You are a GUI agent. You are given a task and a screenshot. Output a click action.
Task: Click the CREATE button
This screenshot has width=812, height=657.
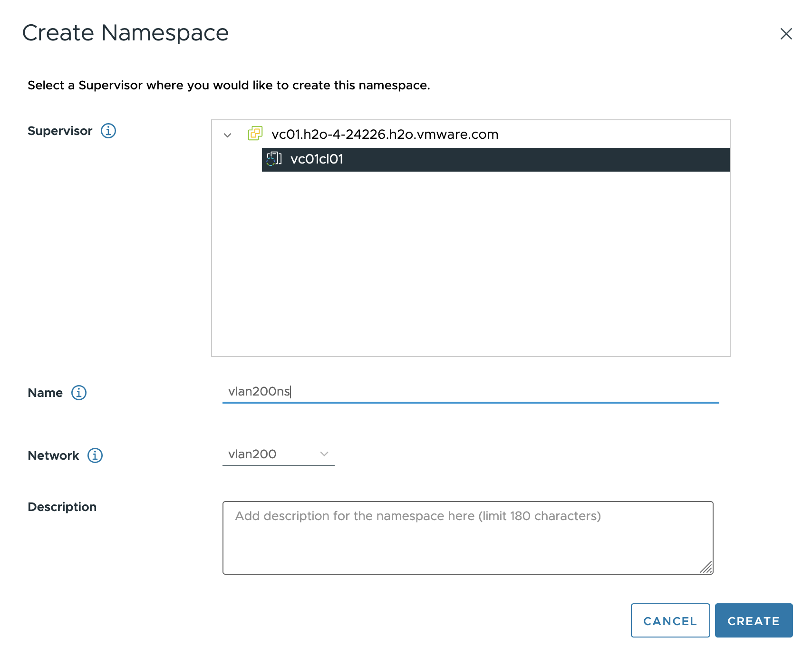[x=754, y=620]
